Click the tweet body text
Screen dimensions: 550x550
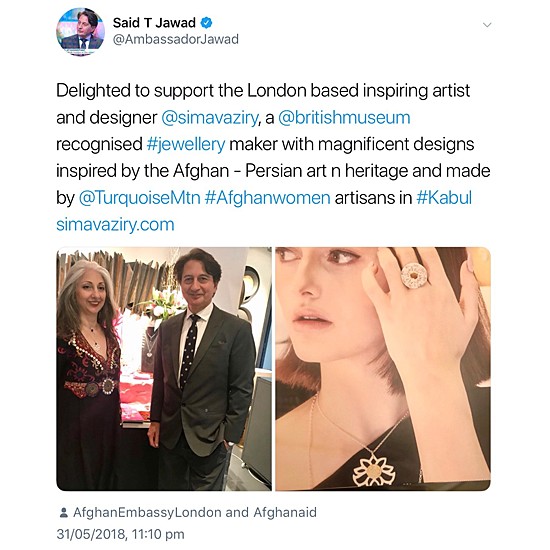[273, 157]
